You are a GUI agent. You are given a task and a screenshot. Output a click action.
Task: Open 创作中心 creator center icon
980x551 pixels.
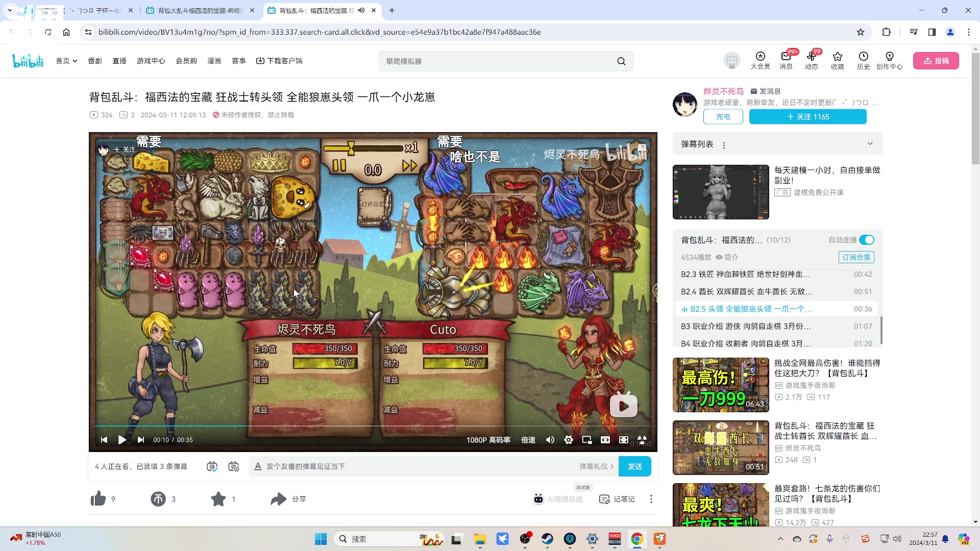(x=890, y=61)
